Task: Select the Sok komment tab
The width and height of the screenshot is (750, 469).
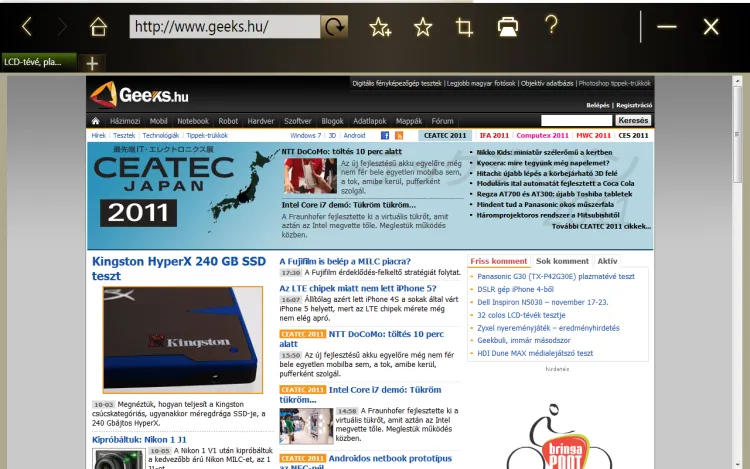Action: coord(562,261)
